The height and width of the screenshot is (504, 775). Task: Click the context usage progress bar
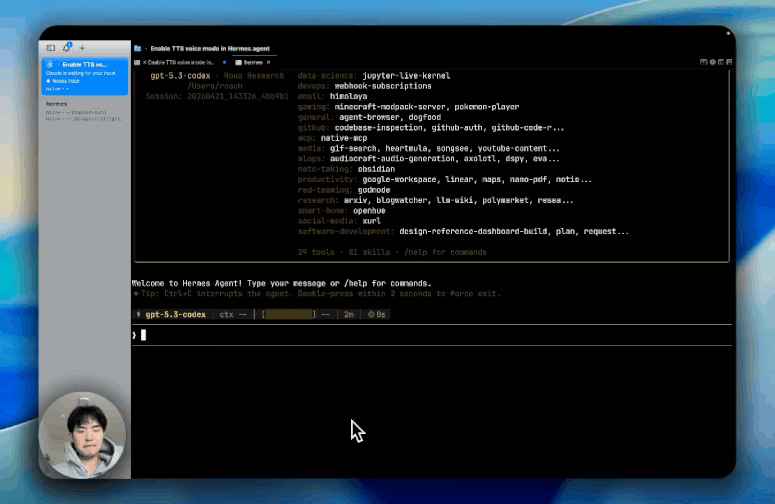[x=289, y=314]
